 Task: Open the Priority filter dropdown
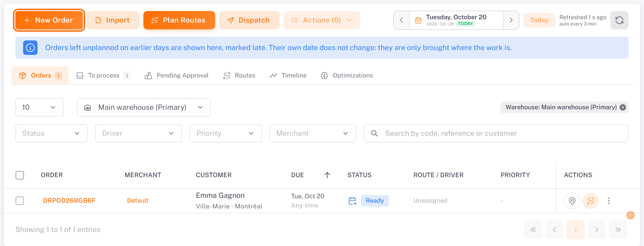click(x=225, y=133)
